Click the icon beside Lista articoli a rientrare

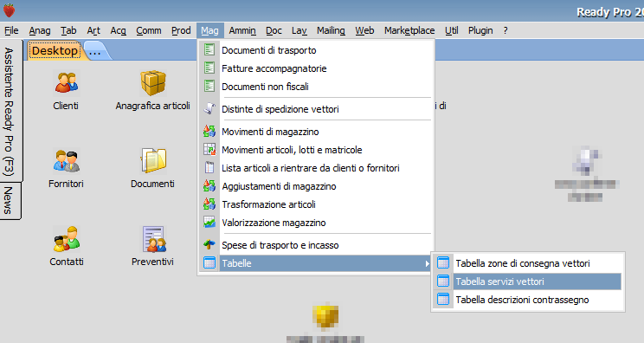click(209, 167)
